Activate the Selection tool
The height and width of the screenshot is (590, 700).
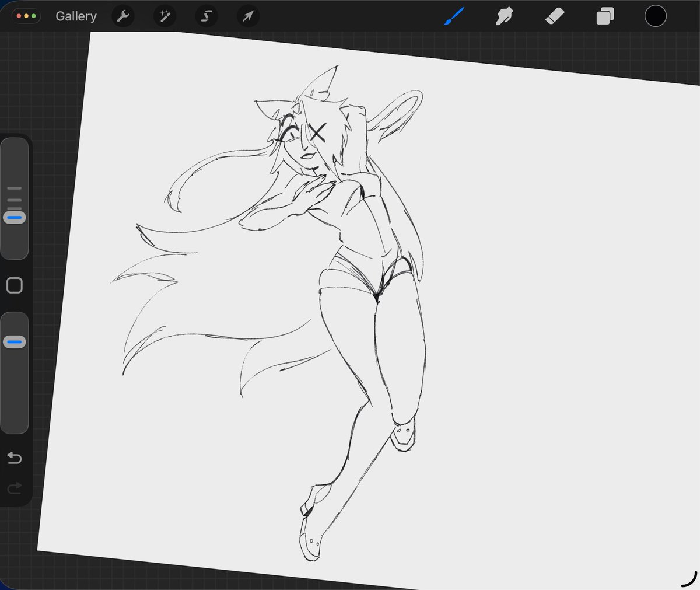(x=206, y=16)
